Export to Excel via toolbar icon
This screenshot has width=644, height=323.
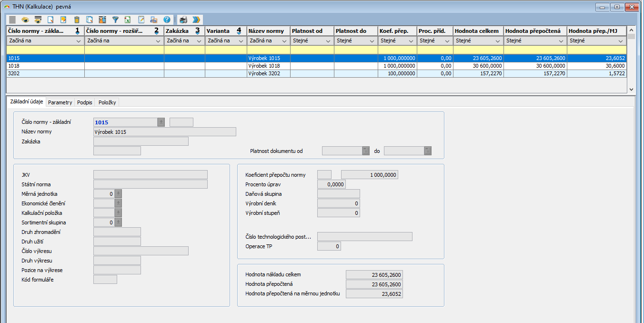(128, 20)
